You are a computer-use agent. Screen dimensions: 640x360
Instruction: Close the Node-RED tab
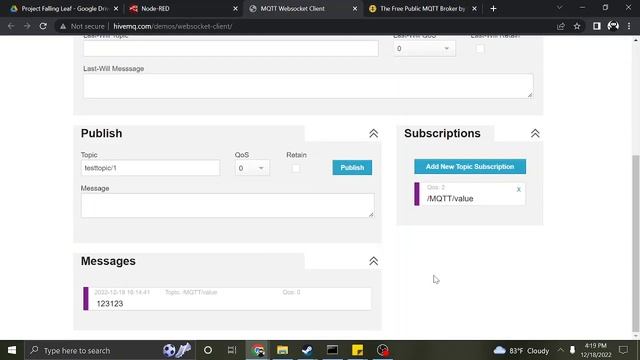click(x=235, y=9)
